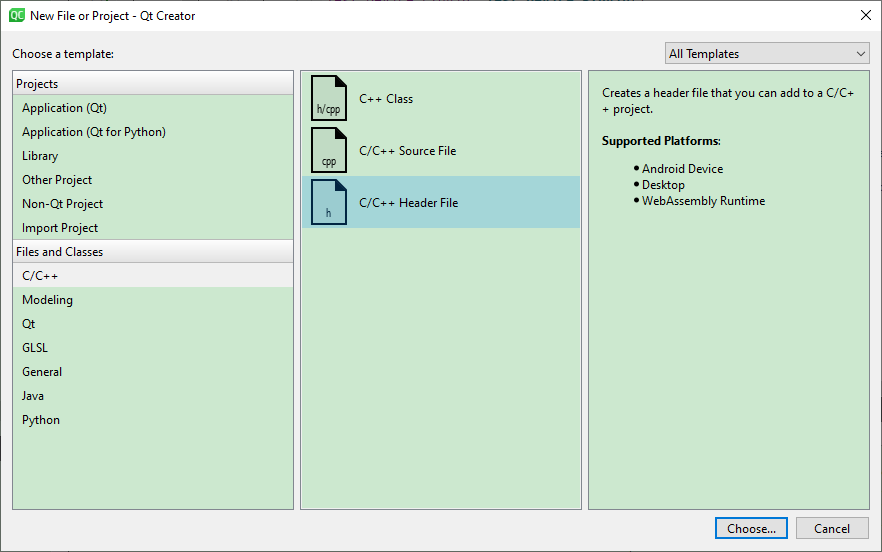Cancel the New File dialog

pos(832,528)
